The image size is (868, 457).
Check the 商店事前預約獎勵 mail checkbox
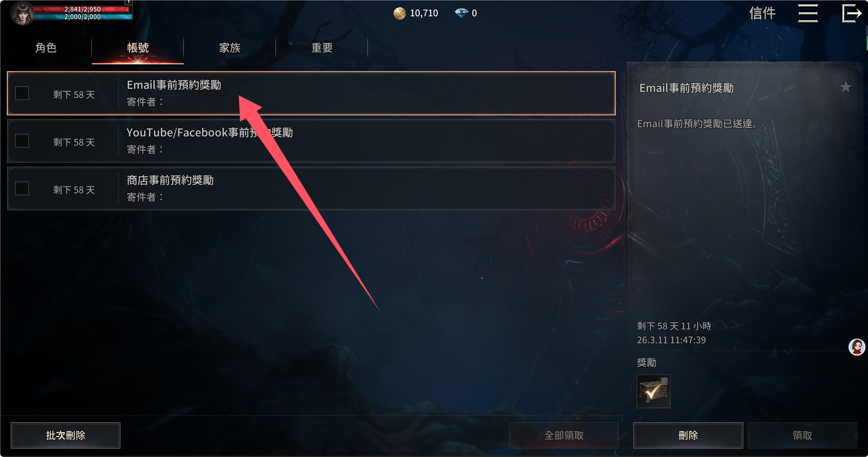22,189
